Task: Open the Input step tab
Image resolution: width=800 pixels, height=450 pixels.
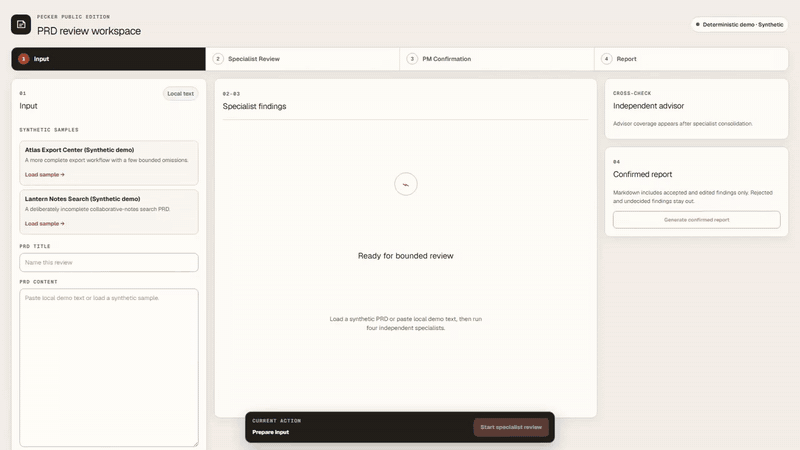Action: (x=109, y=59)
